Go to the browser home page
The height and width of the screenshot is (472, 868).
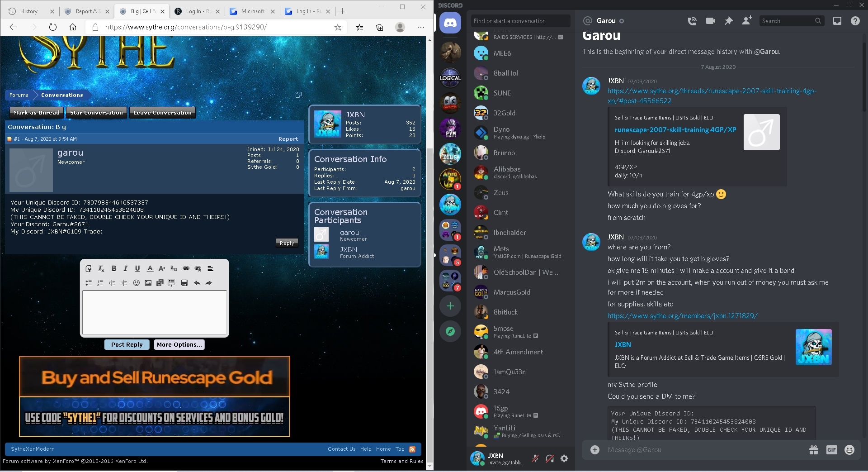(x=73, y=27)
